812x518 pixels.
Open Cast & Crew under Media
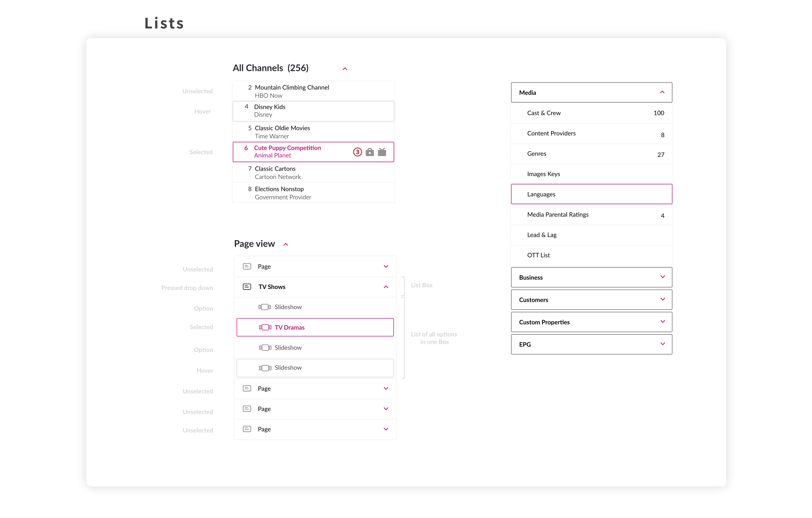pyautogui.click(x=591, y=113)
